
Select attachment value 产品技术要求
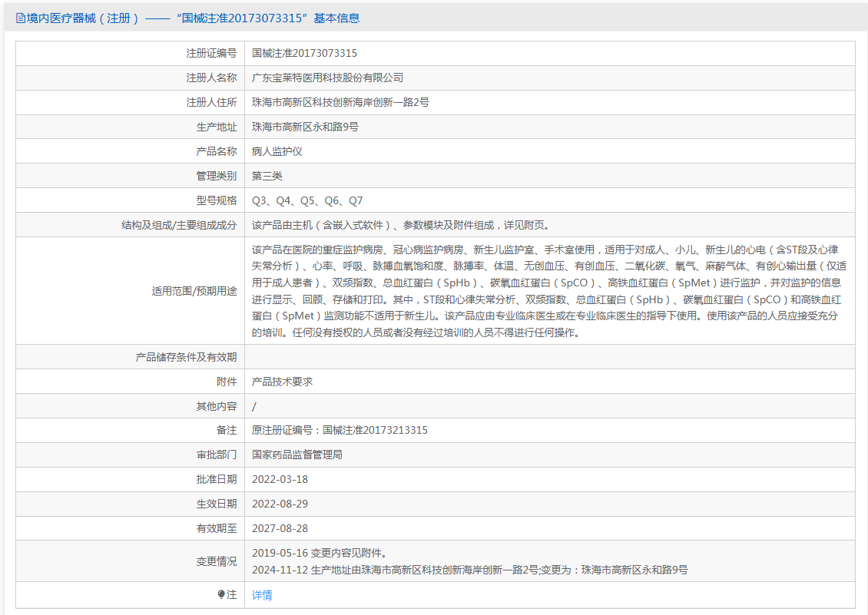coord(282,382)
